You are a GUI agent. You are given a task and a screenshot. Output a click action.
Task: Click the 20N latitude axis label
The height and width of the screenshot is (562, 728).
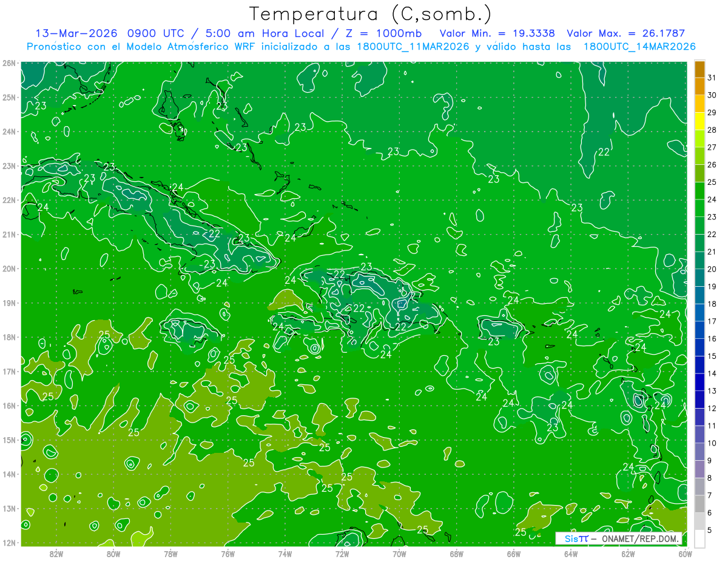click(x=9, y=269)
